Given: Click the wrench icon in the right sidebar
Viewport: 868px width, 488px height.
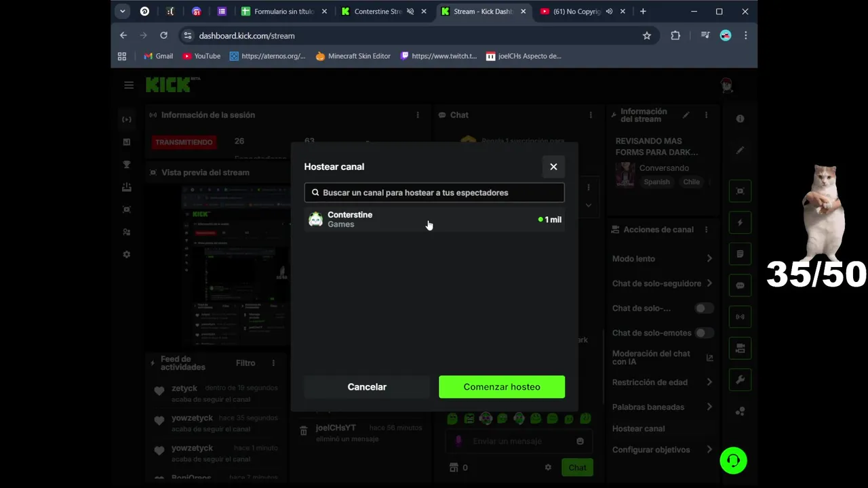Looking at the screenshot, I should tap(740, 380).
